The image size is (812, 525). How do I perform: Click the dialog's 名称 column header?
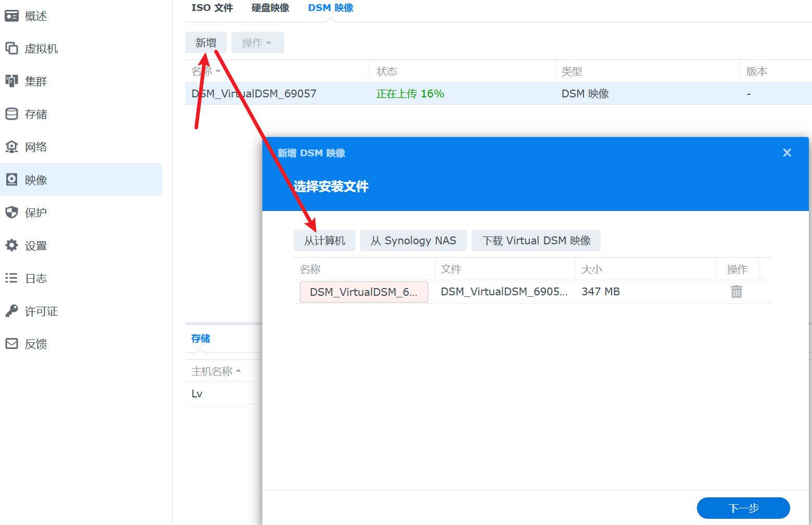coord(364,269)
